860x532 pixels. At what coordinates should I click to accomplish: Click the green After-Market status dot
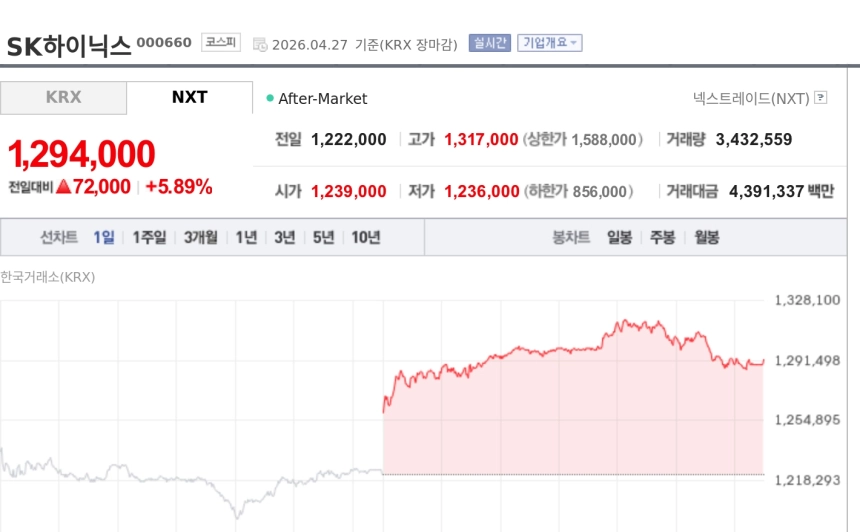tap(270, 98)
